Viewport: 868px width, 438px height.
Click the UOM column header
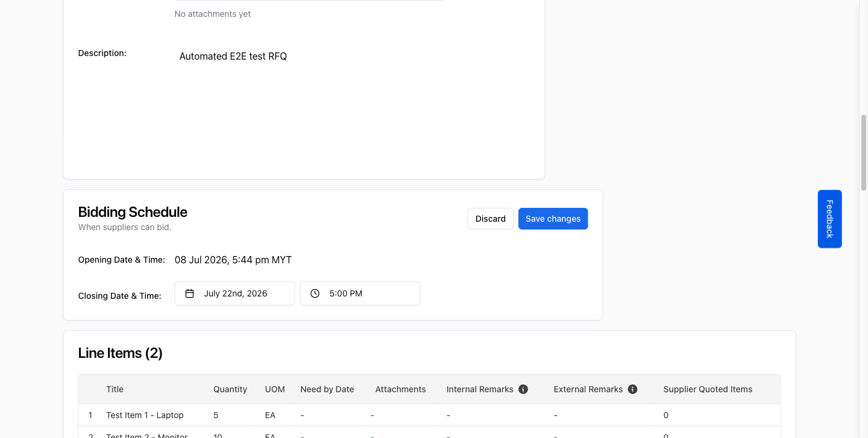[275, 389]
